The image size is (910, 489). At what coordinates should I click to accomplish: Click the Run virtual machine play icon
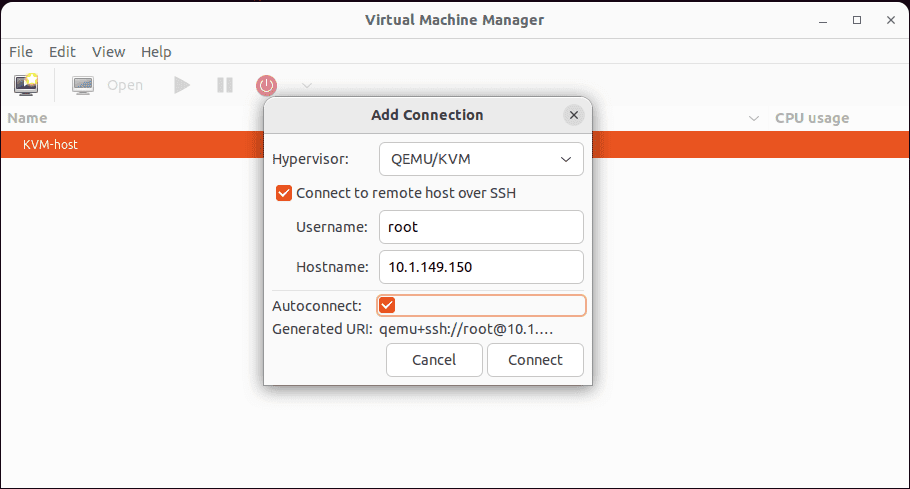(x=182, y=85)
